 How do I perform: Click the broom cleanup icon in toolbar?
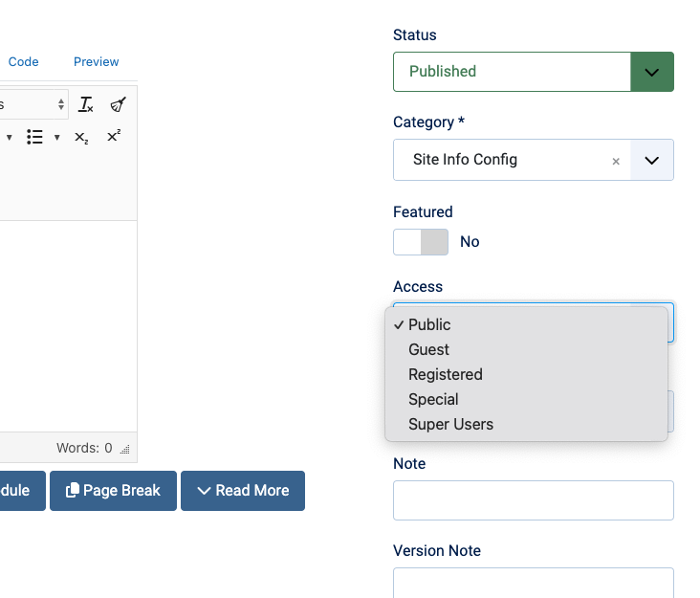coord(117,104)
